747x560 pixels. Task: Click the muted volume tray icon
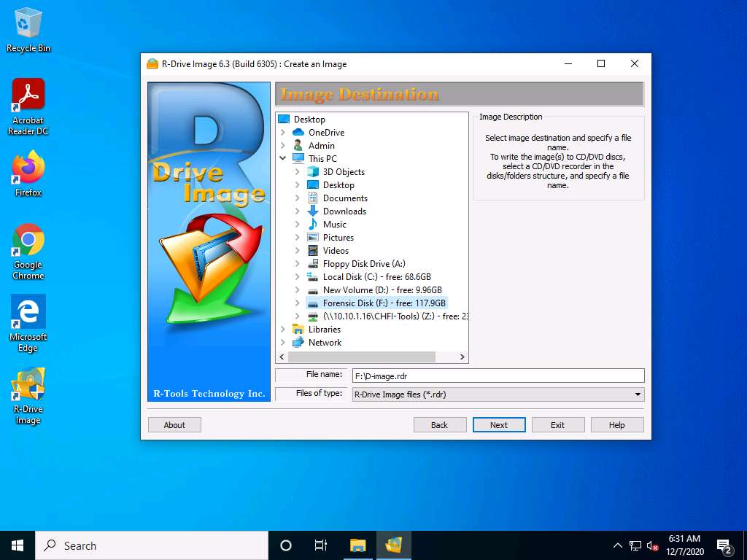652,545
